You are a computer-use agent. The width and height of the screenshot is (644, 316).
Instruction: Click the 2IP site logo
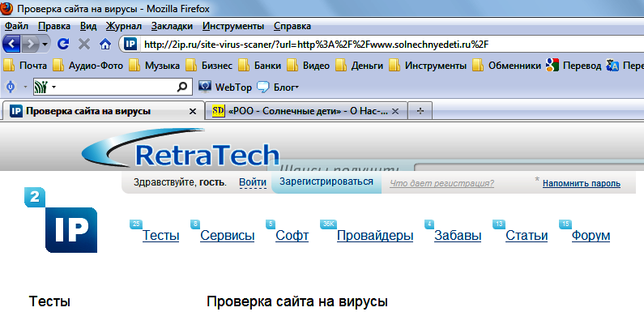[x=61, y=220]
